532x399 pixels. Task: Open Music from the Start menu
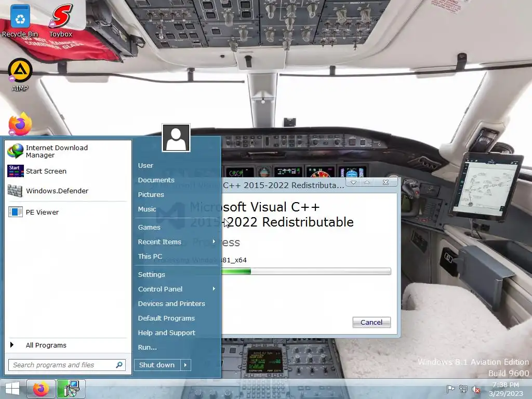pos(147,209)
